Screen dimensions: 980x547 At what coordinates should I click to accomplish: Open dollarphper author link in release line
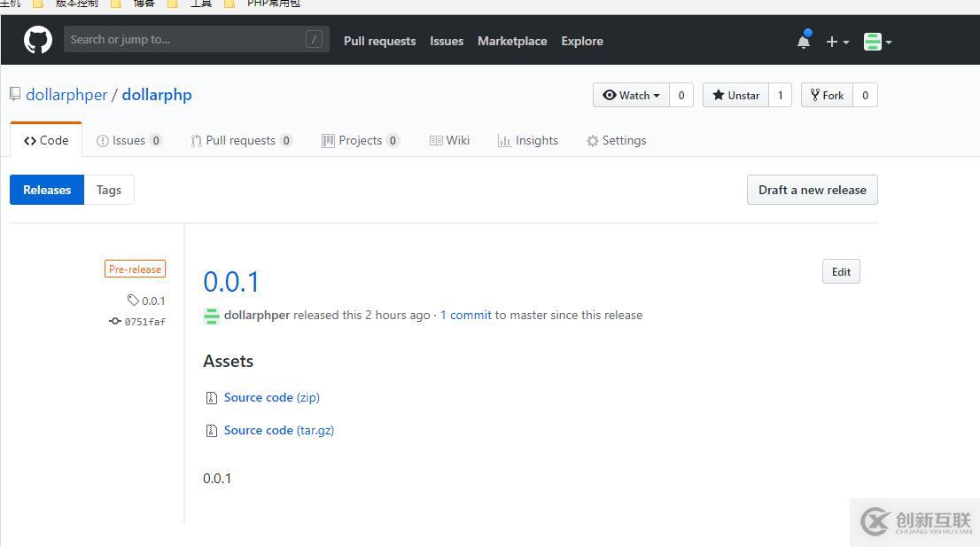point(257,315)
